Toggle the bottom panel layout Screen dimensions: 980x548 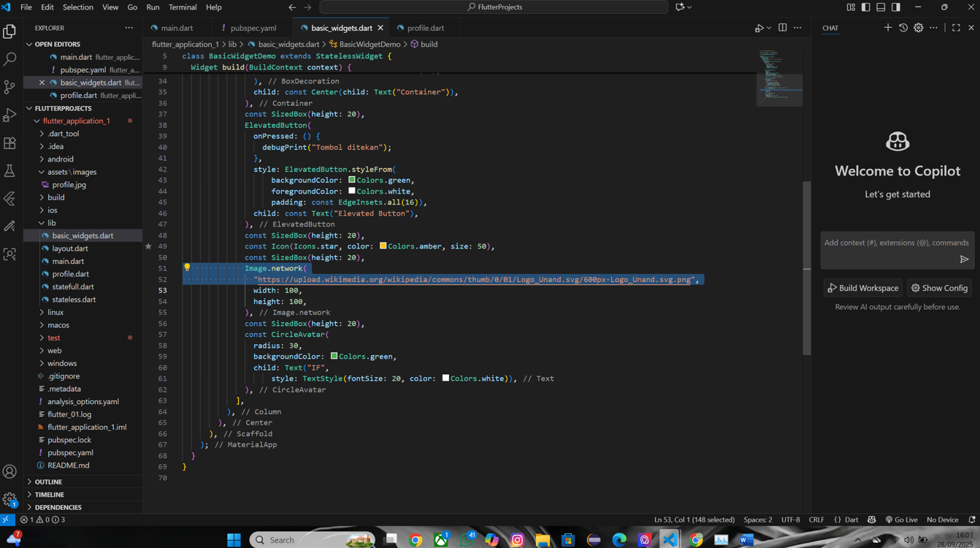880,7
